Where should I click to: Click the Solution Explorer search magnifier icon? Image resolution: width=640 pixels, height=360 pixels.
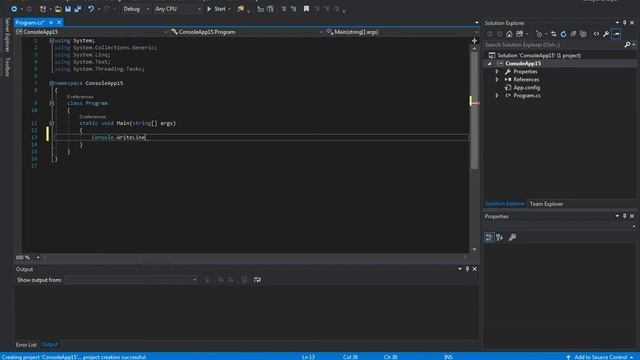point(627,44)
